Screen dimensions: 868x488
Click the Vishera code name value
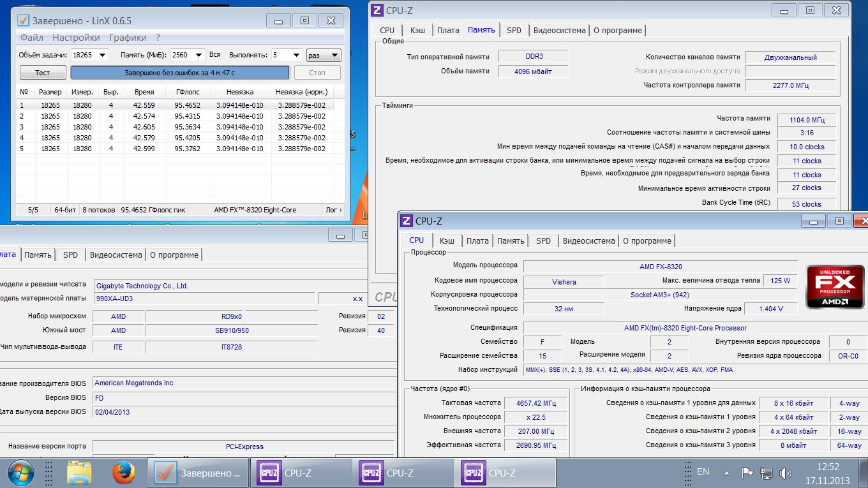(x=564, y=281)
